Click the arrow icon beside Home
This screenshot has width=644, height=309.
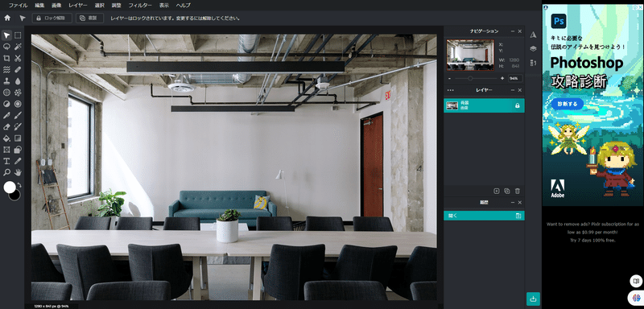click(23, 18)
